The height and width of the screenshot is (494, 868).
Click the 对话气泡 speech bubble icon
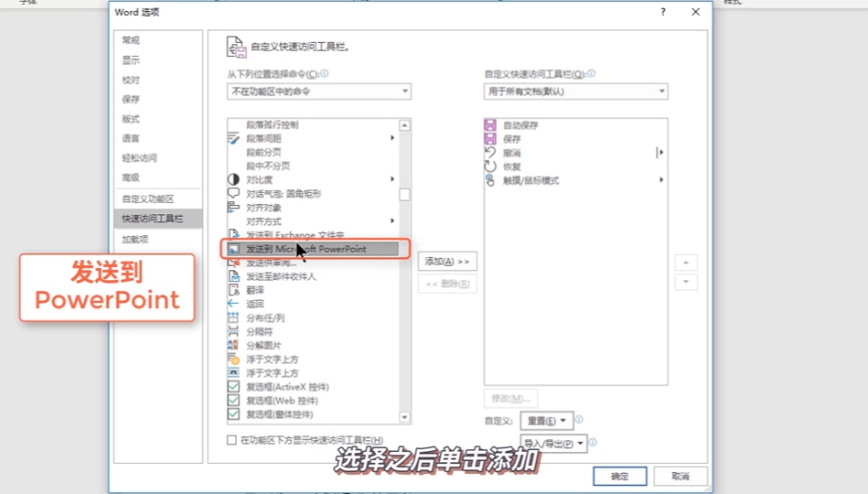(x=233, y=193)
